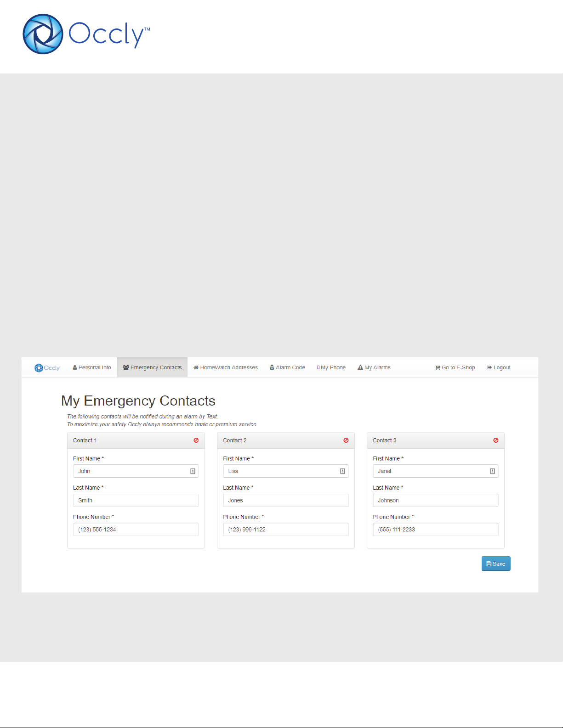Focus phone field (123) 999-1122
The image size is (563, 728).
click(x=286, y=529)
